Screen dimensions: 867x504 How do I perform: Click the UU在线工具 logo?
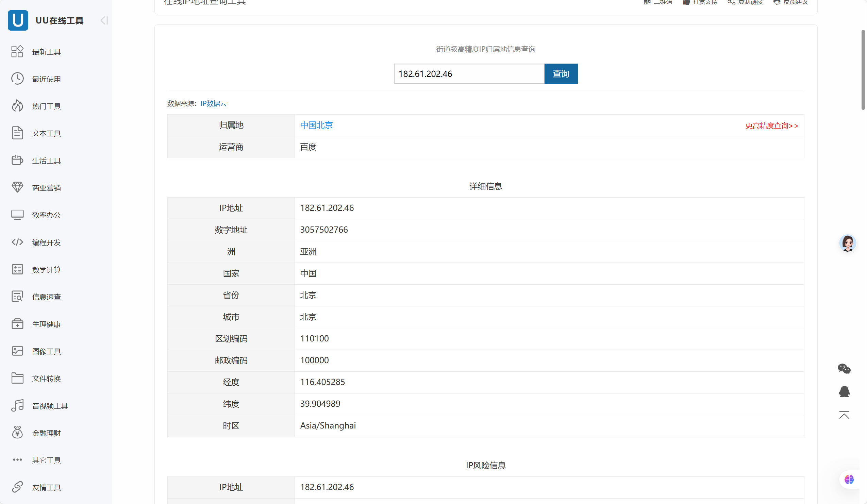tap(18, 20)
